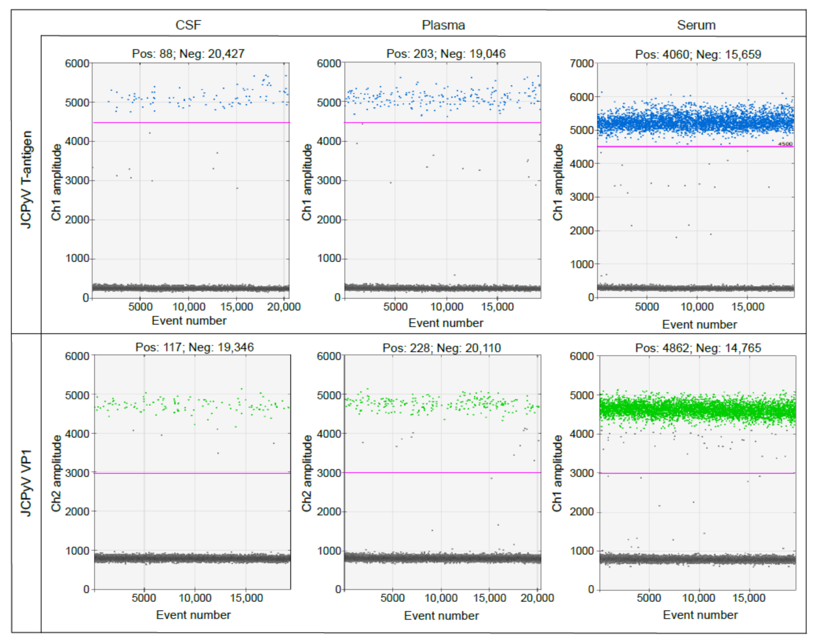816x644 pixels.
Task: Click the 7000 y-axis tick in Serum T-antigen plot
Action: click(x=582, y=63)
